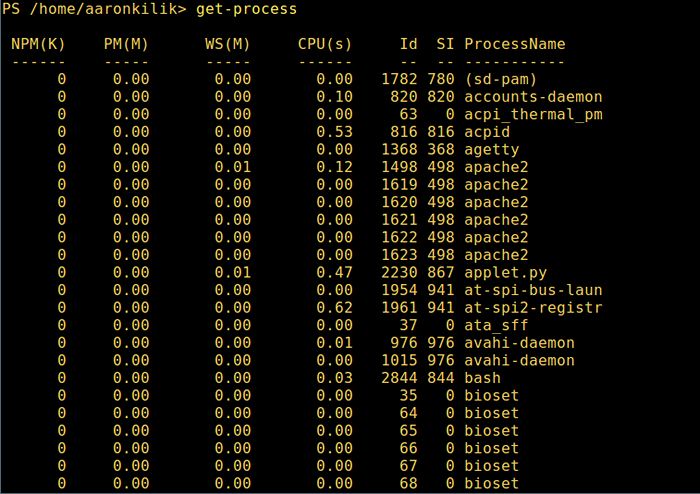
Task: Click the ProcessName column header
Action: tap(515, 44)
